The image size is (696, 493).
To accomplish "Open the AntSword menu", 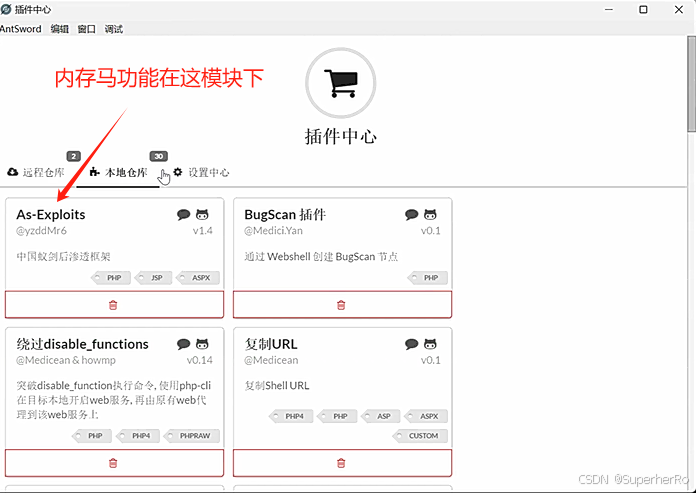I will [x=20, y=29].
